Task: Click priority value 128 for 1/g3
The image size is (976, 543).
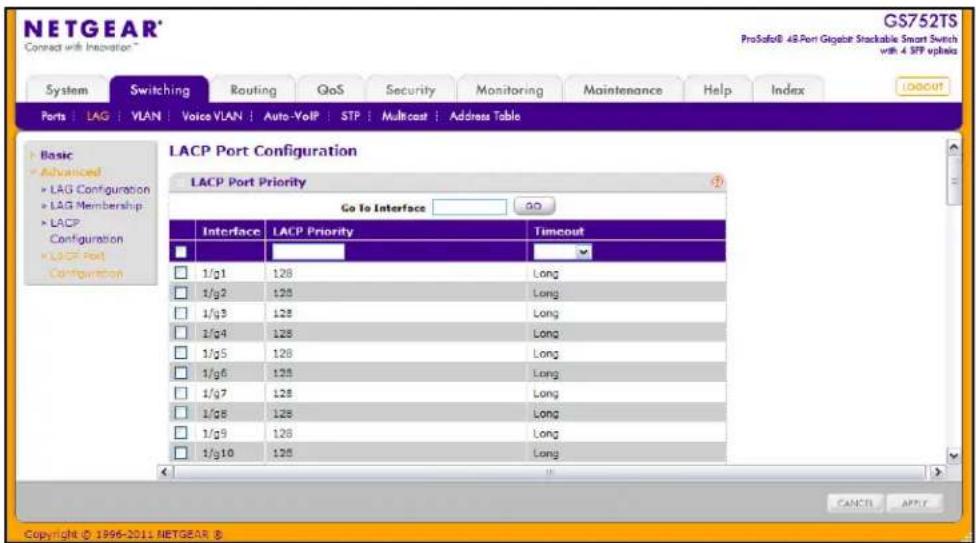Action: pos(282,313)
